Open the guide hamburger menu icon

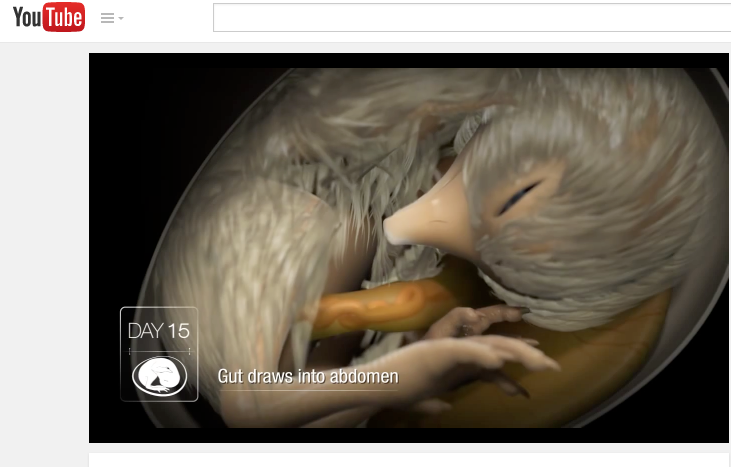pos(107,18)
